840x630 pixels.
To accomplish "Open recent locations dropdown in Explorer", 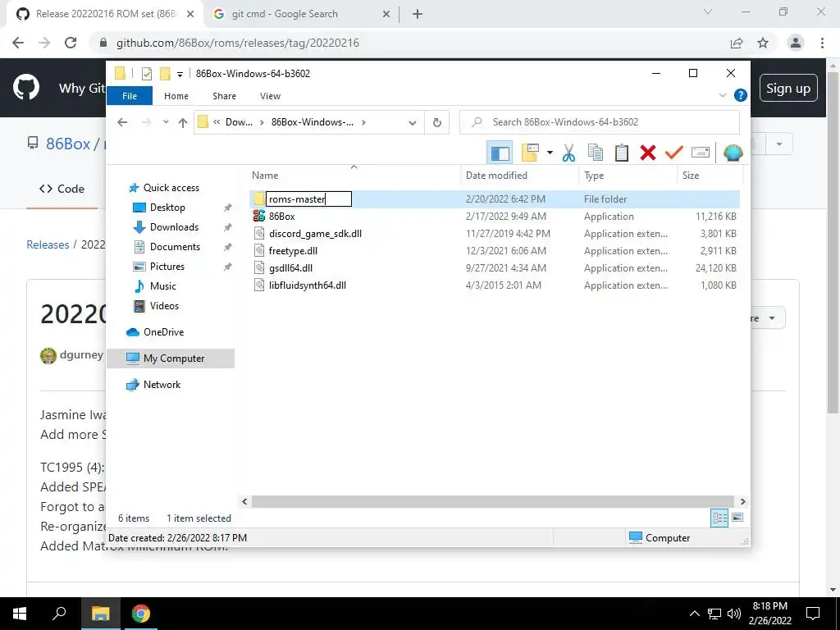I will (166, 122).
